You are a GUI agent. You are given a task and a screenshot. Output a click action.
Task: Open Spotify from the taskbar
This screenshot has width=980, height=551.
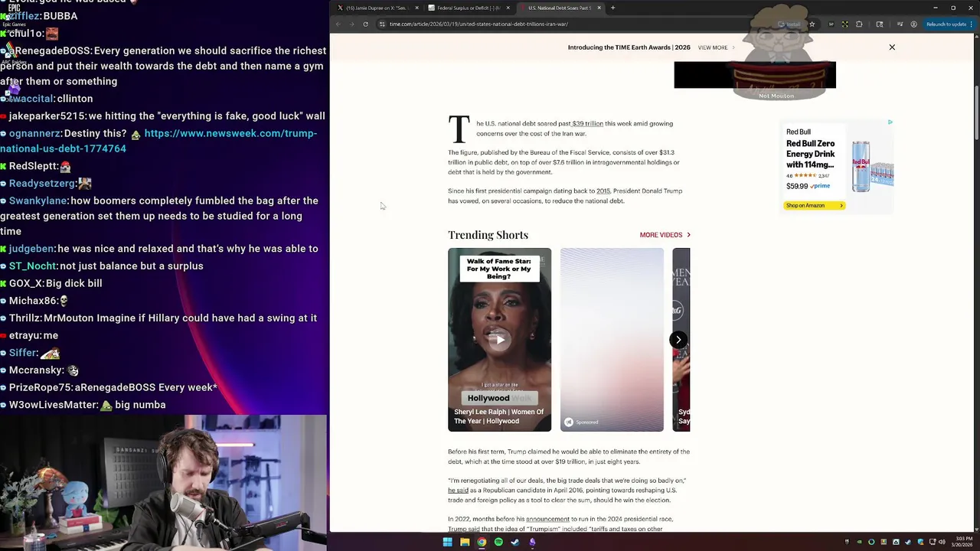coord(498,542)
